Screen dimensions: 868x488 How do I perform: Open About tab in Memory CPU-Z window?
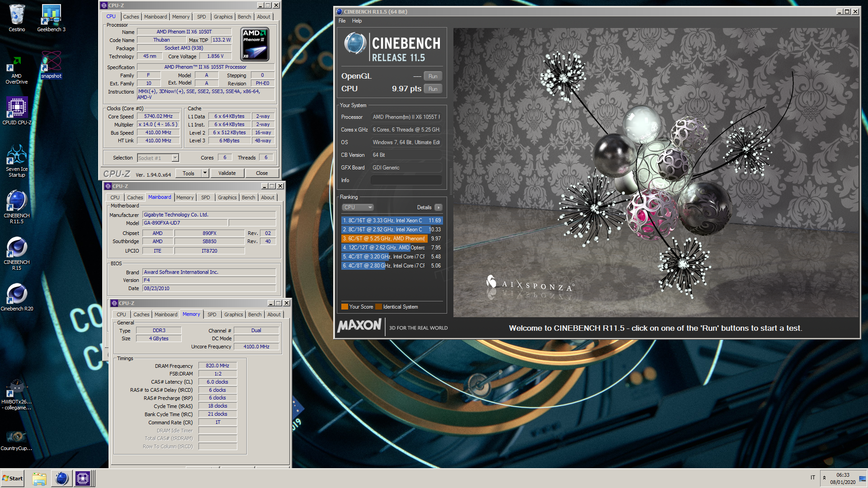pyautogui.click(x=274, y=314)
